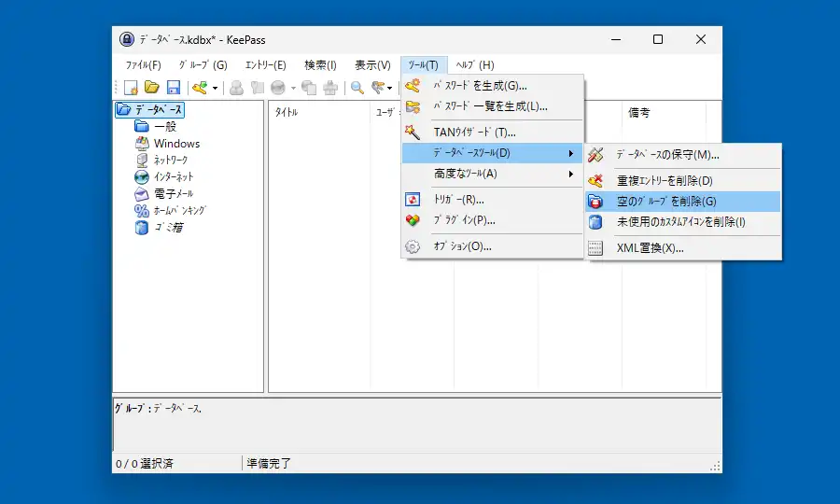Click the XML replace icon
Screen dimensions: 840x504
click(x=595, y=248)
